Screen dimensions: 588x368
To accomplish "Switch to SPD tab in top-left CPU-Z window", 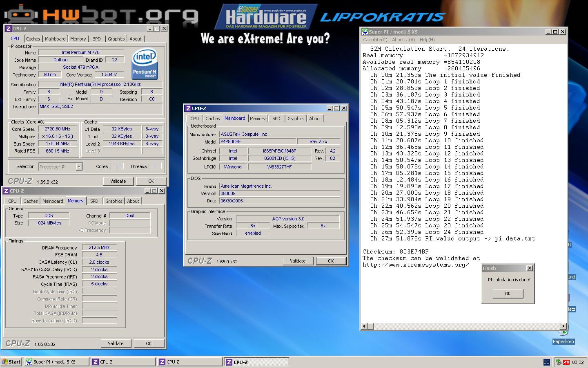I will [96, 39].
